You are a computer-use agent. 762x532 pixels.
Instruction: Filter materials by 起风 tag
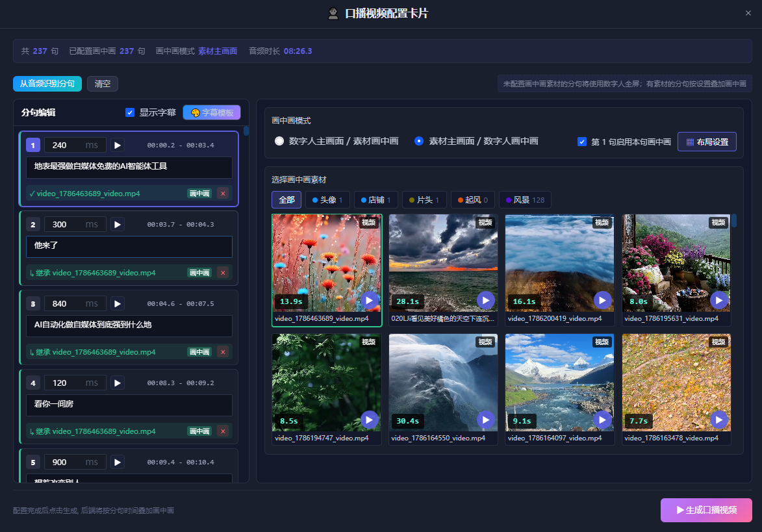pyautogui.click(x=473, y=199)
